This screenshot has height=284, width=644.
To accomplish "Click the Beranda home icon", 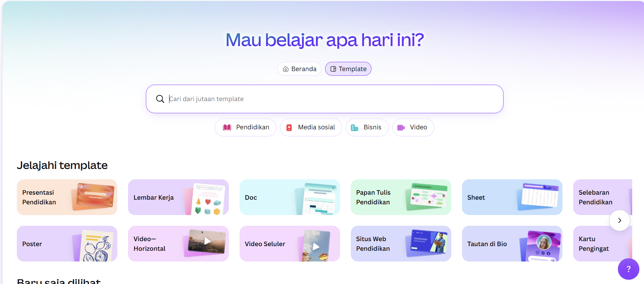I will click(286, 69).
